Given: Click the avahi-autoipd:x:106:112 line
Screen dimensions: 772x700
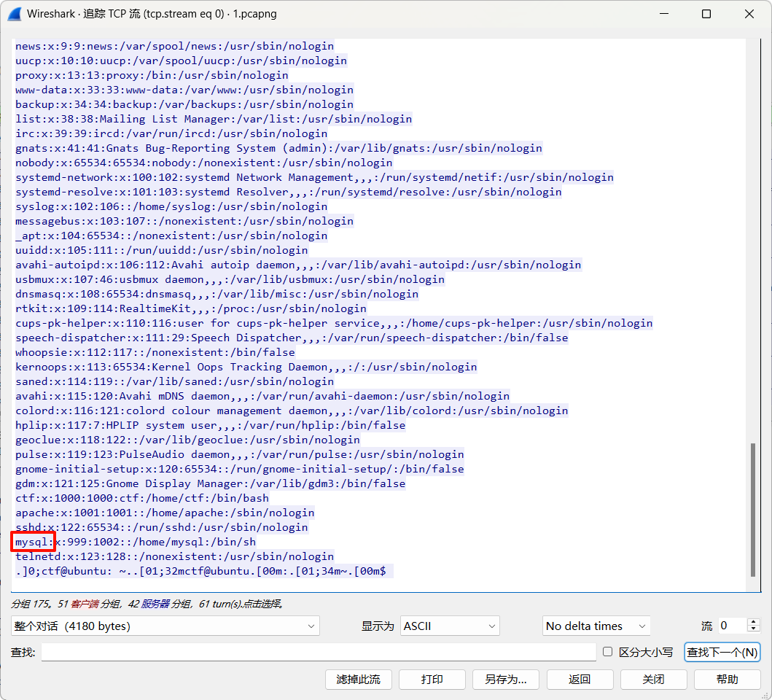Looking at the screenshot, I should point(298,265).
